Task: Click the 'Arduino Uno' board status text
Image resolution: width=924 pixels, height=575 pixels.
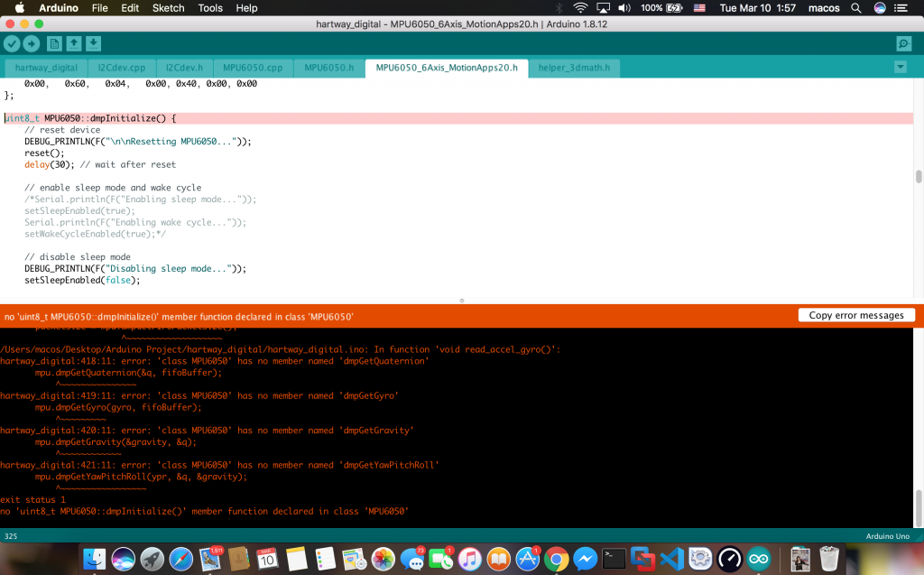Action: point(888,536)
